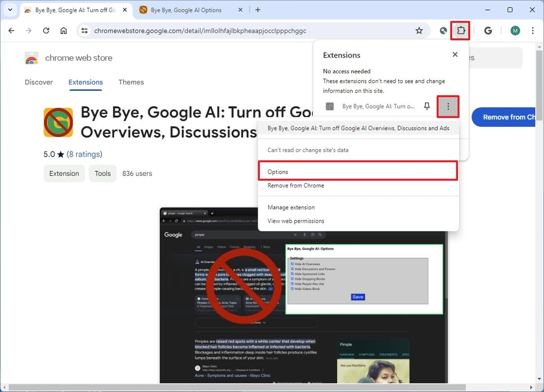Open the Extensions puzzle icon in the toolbar

[x=460, y=31]
